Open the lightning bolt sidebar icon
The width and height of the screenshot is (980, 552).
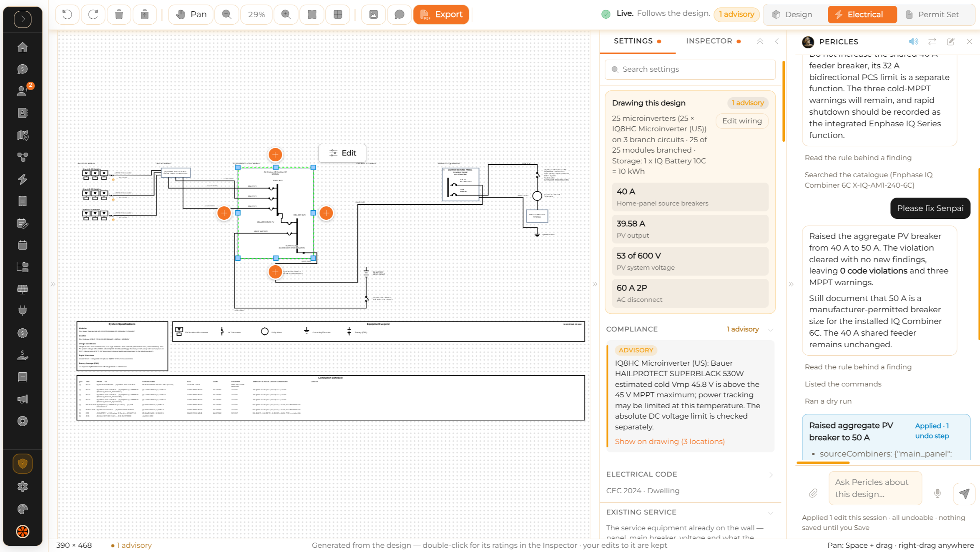(x=23, y=179)
